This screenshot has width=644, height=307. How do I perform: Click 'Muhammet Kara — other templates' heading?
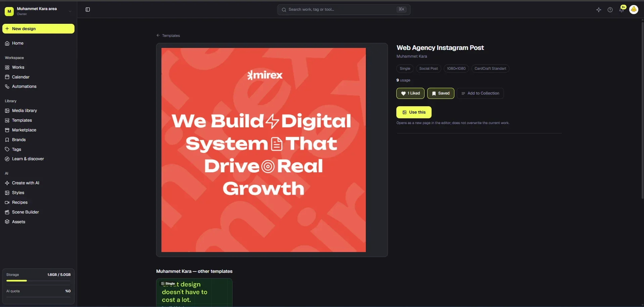coord(194,271)
